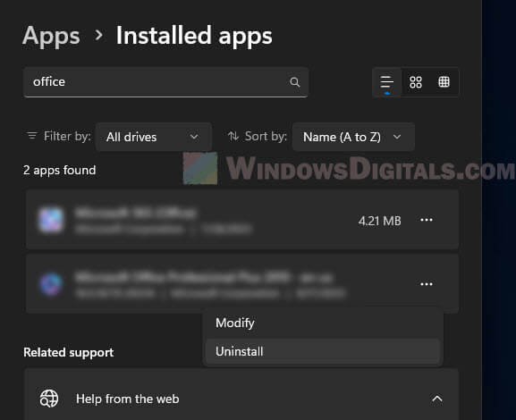Click the 4.21 MB size text

tap(379, 221)
